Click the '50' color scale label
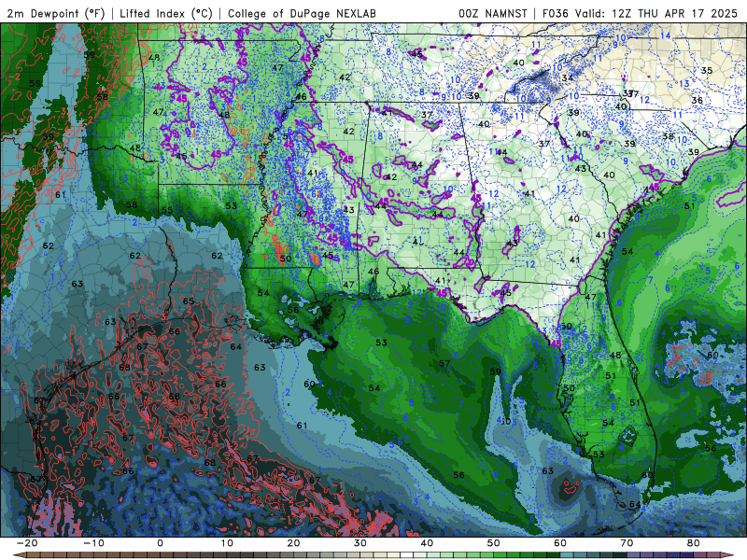Image resolution: width=747 pixels, height=560 pixels. [x=494, y=543]
